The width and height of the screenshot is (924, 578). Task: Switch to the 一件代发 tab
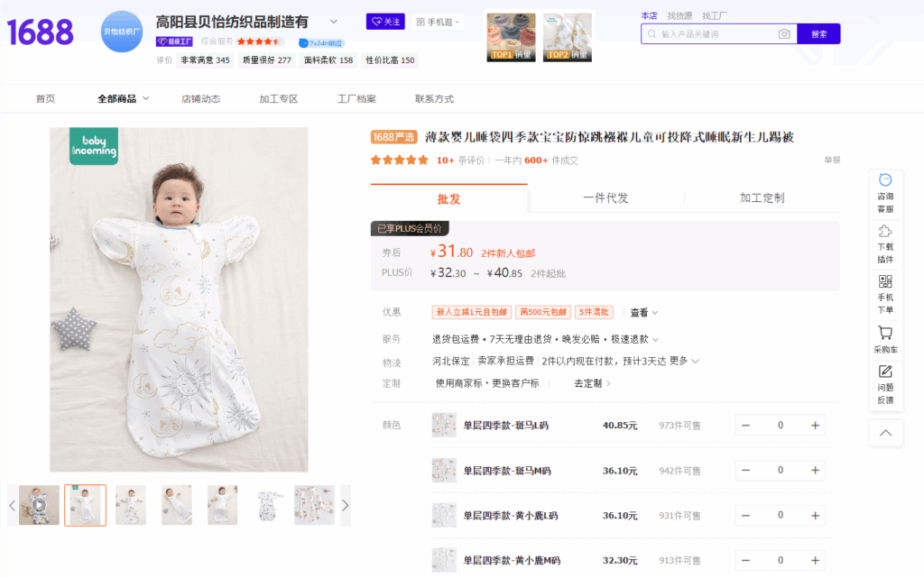605,198
